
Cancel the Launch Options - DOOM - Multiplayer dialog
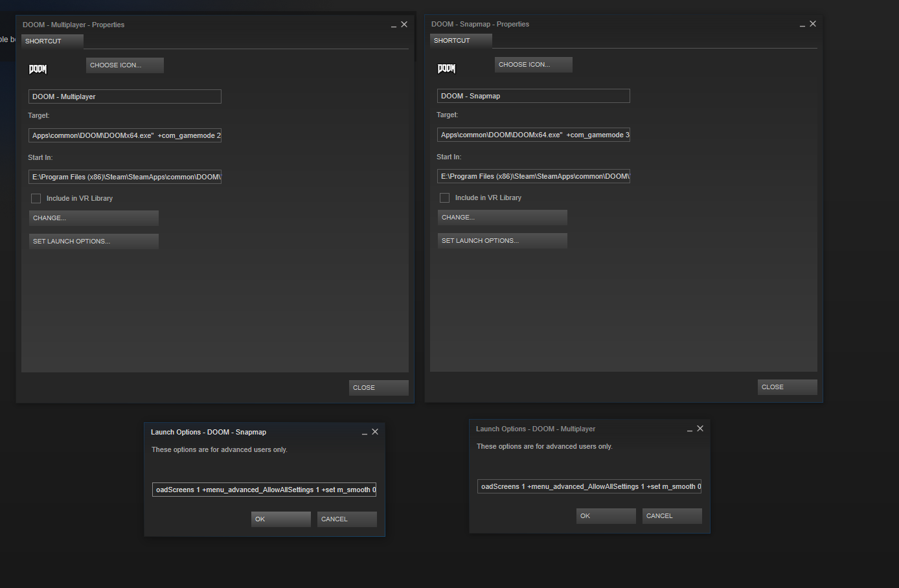coord(672,516)
